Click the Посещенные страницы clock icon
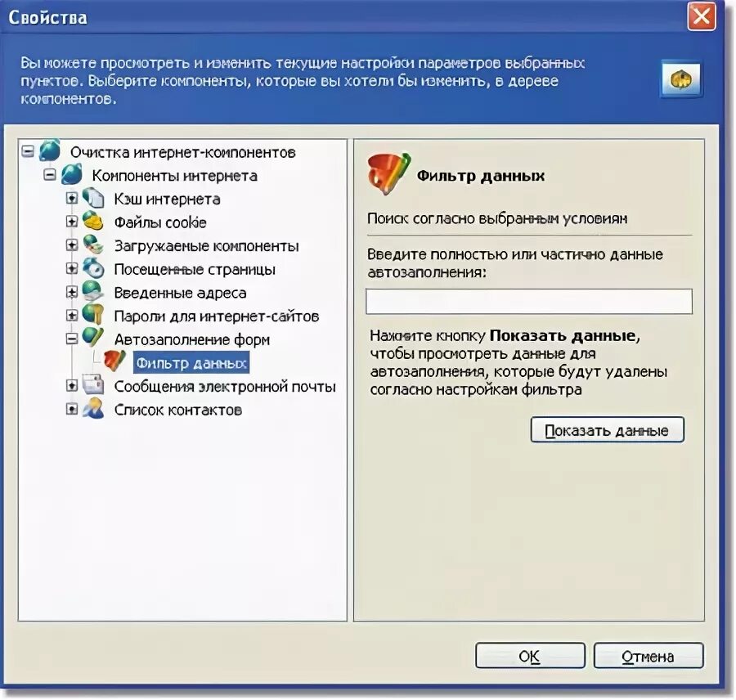Image resolution: width=736 pixels, height=700 pixels. click(x=93, y=267)
